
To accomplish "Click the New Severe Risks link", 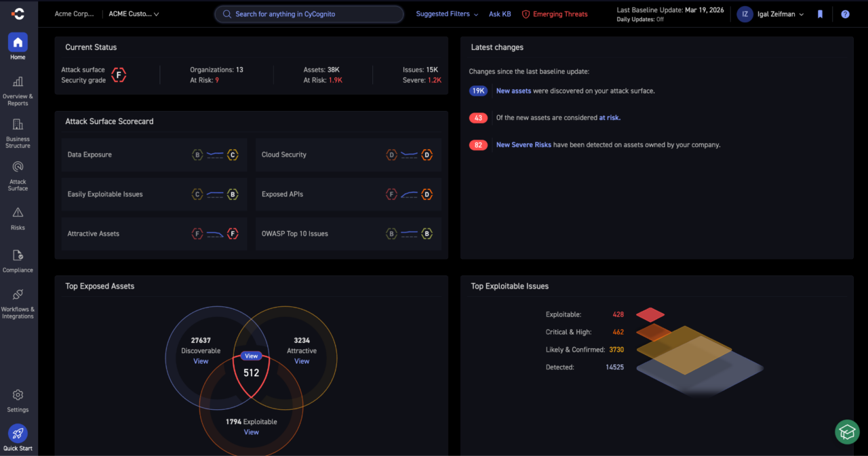I will pyautogui.click(x=524, y=145).
